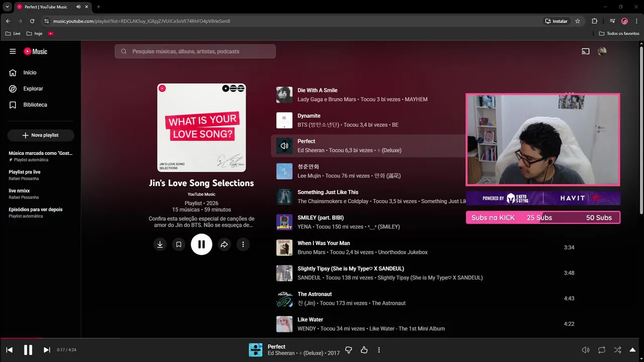Click Instalar app button
The width and height of the screenshot is (644, 362).
[556, 21]
